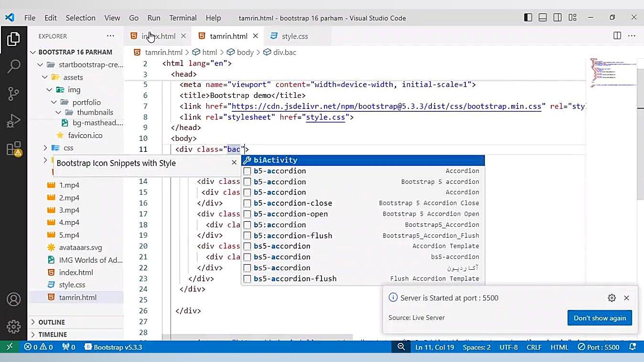644x362 pixels.
Task: Toggle the primary side bar layout icon
Action: (x=528, y=18)
